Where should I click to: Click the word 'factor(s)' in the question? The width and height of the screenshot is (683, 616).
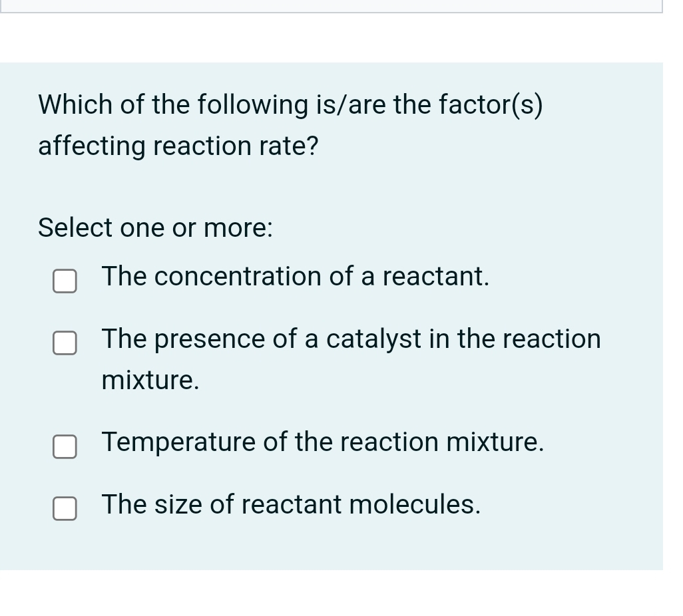click(491, 104)
